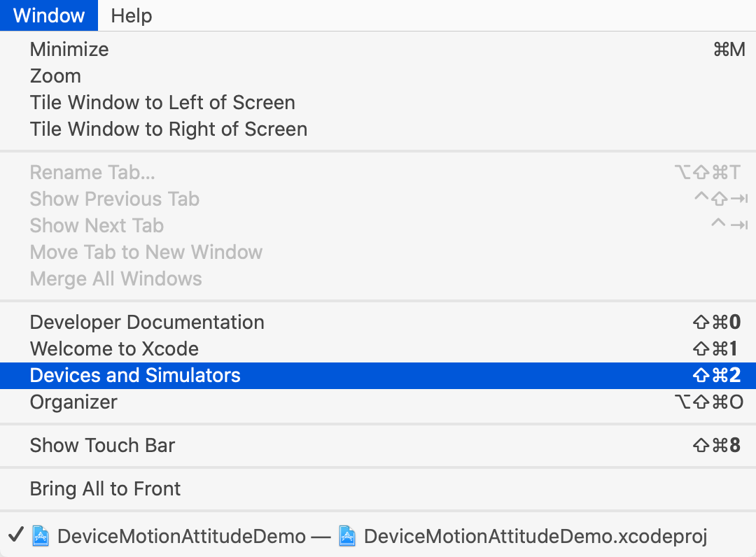The width and height of the screenshot is (756, 557).
Task: Open Developer Documentation window
Action: 378,323
